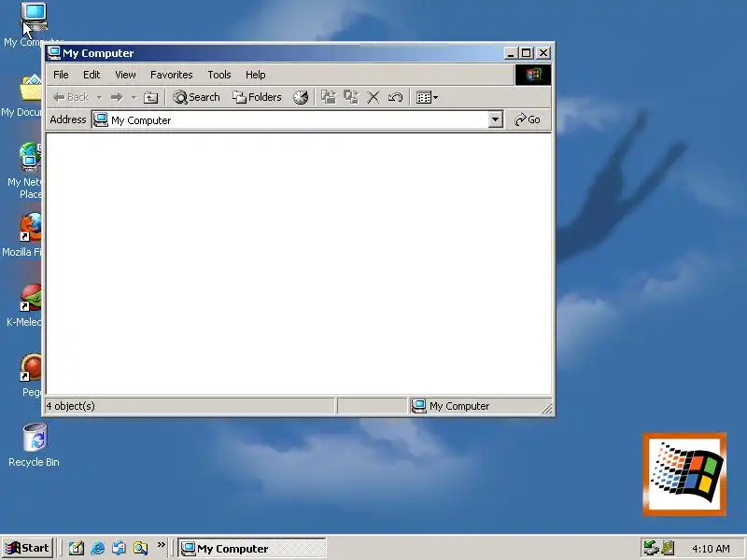The height and width of the screenshot is (560, 747).
Task: Open the Views dropdown button
Action: 427,98
